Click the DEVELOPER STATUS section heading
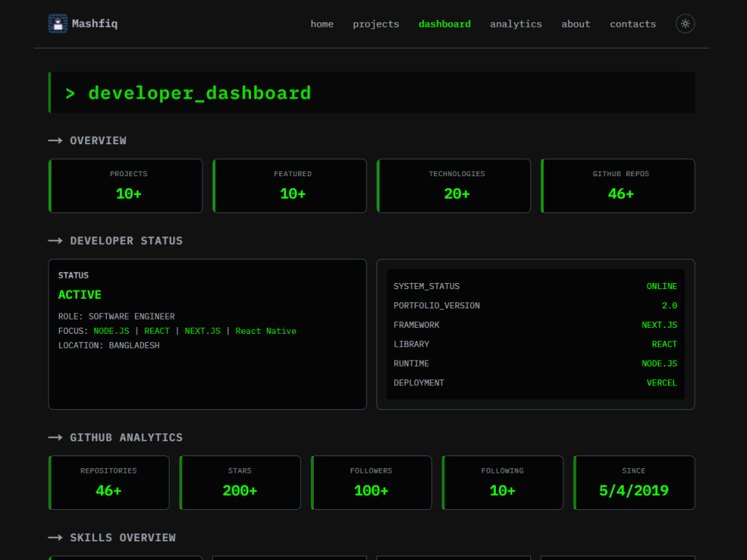747x560 pixels. [x=126, y=241]
